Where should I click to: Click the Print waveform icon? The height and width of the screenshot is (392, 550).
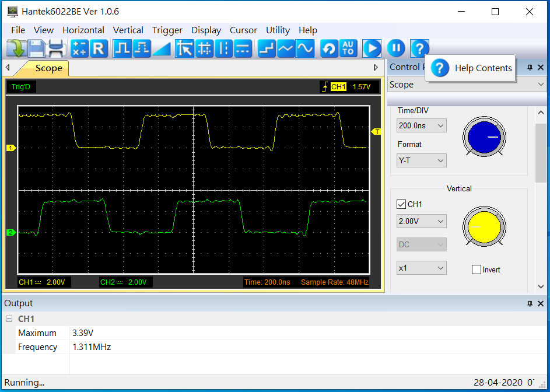57,48
